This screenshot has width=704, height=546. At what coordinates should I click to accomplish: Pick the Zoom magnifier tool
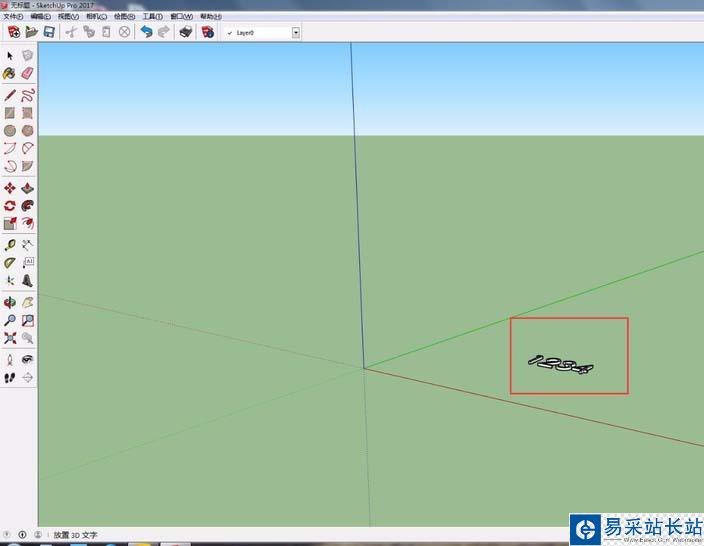tap(10, 321)
